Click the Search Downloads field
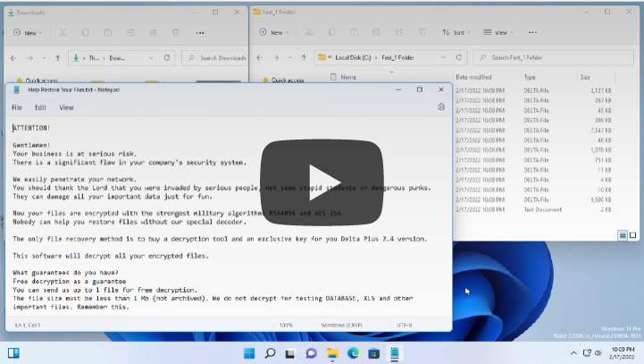This screenshot has height=364, width=644. click(x=214, y=58)
